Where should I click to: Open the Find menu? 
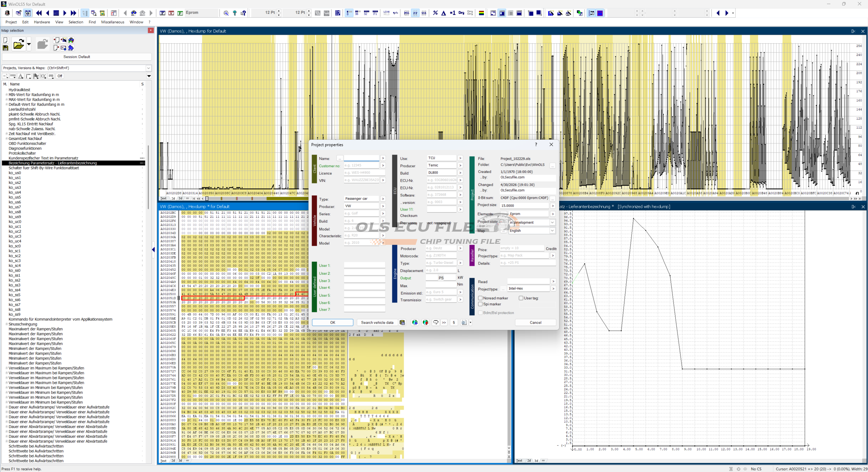(x=92, y=22)
